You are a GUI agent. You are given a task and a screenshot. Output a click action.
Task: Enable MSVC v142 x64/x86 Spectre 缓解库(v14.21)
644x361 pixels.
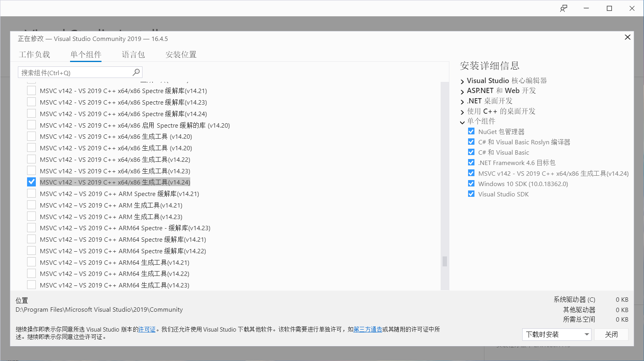31,90
